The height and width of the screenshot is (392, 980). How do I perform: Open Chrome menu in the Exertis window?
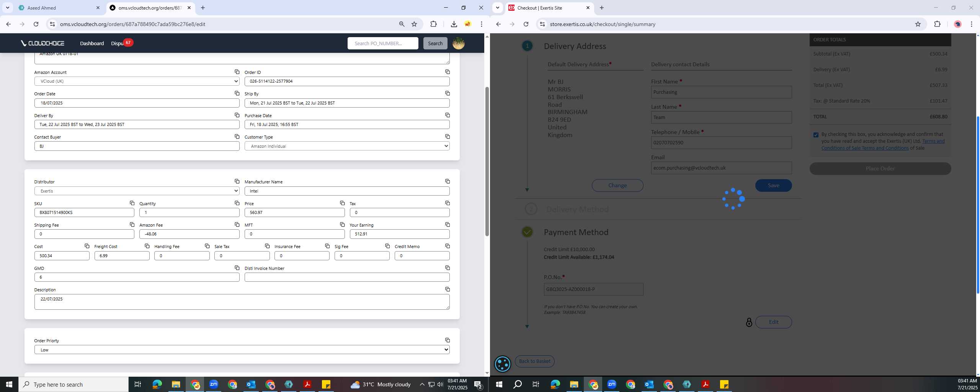click(972, 24)
